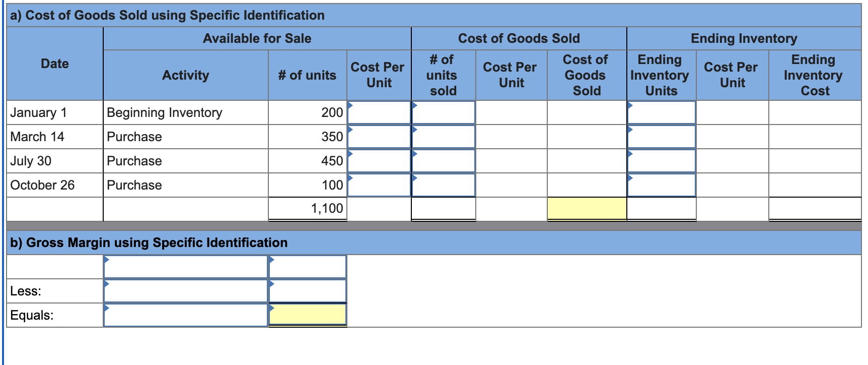The image size is (868, 365).
Task: Click the 'Date' column header
Action: [55, 64]
